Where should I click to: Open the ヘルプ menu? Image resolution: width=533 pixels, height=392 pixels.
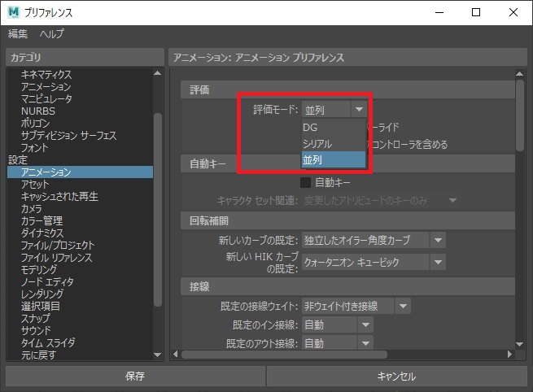coord(51,33)
